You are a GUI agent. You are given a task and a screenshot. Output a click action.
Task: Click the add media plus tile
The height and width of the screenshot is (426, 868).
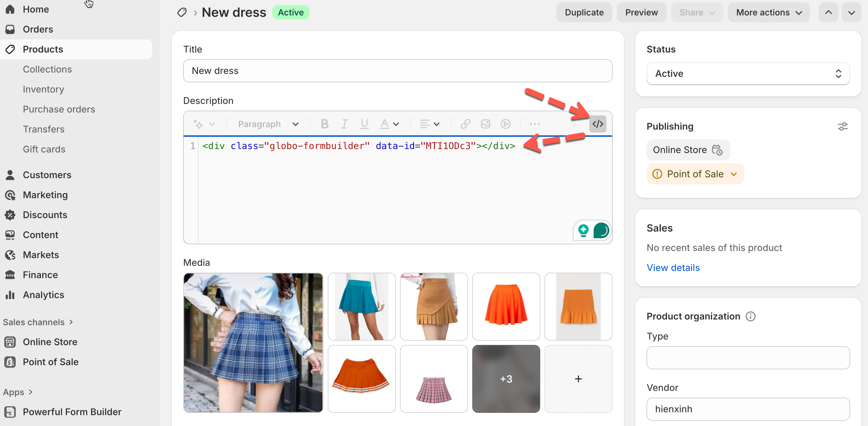[578, 379]
